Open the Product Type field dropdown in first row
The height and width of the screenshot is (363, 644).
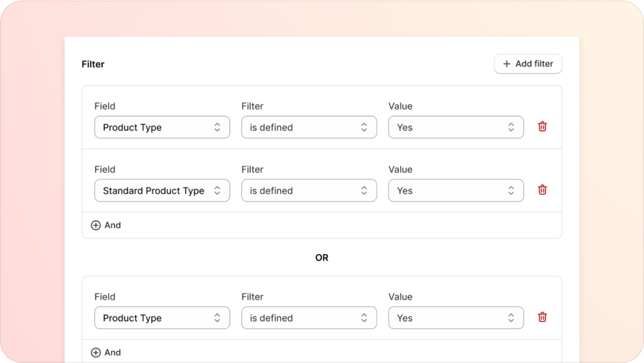click(162, 127)
